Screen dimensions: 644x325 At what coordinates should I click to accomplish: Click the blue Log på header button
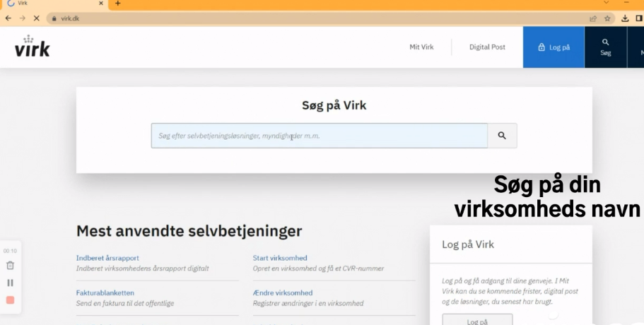pyautogui.click(x=554, y=47)
